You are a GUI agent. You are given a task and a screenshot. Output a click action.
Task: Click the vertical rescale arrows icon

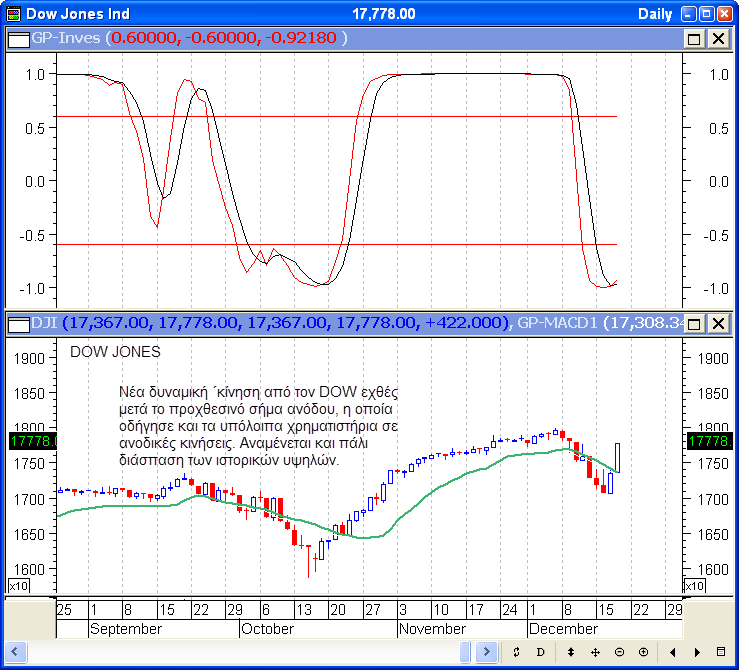coord(571,652)
